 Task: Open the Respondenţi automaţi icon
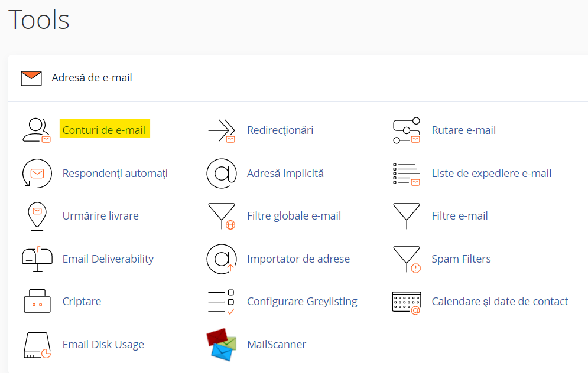37,174
